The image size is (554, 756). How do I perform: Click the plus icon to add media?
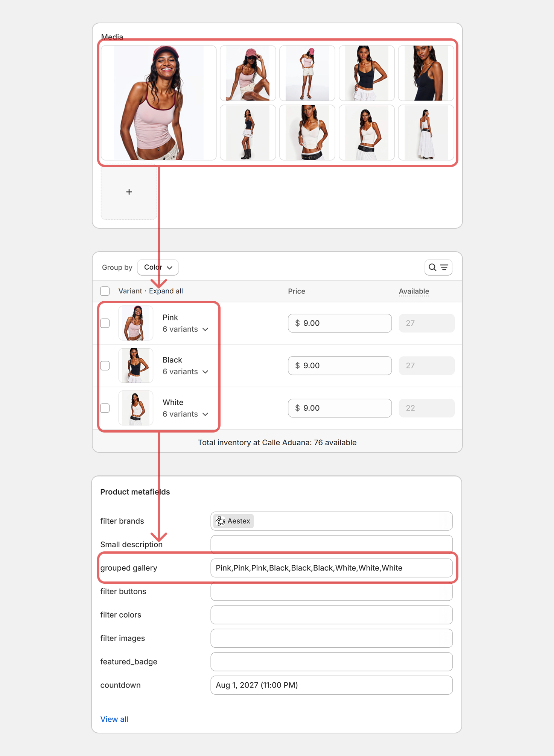pos(129,192)
